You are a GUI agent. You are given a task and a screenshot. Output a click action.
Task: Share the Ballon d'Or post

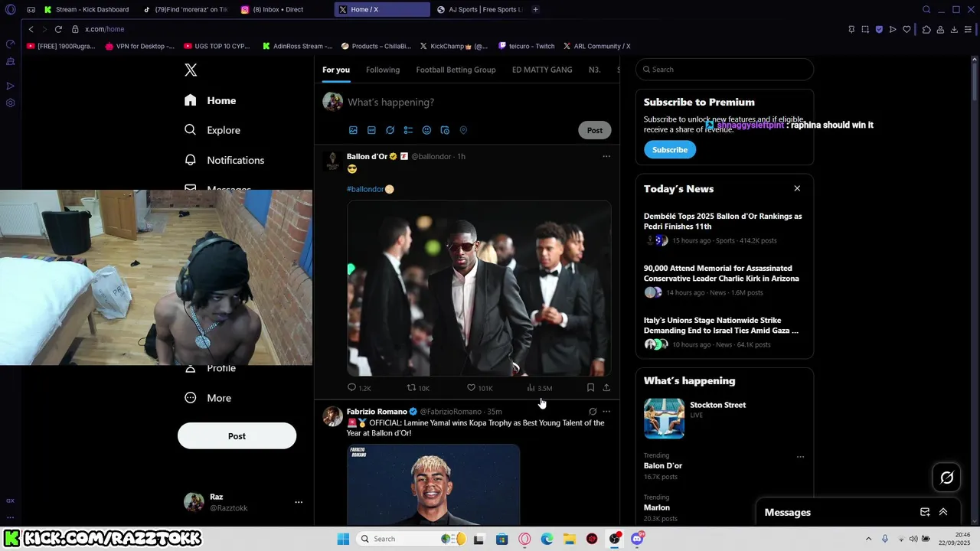tap(606, 388)
